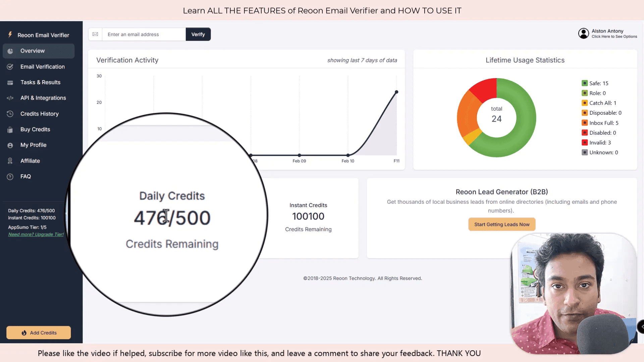Toggle the Disposable legend swatch
Screen dimensions: 644x362
coord(585,113)
